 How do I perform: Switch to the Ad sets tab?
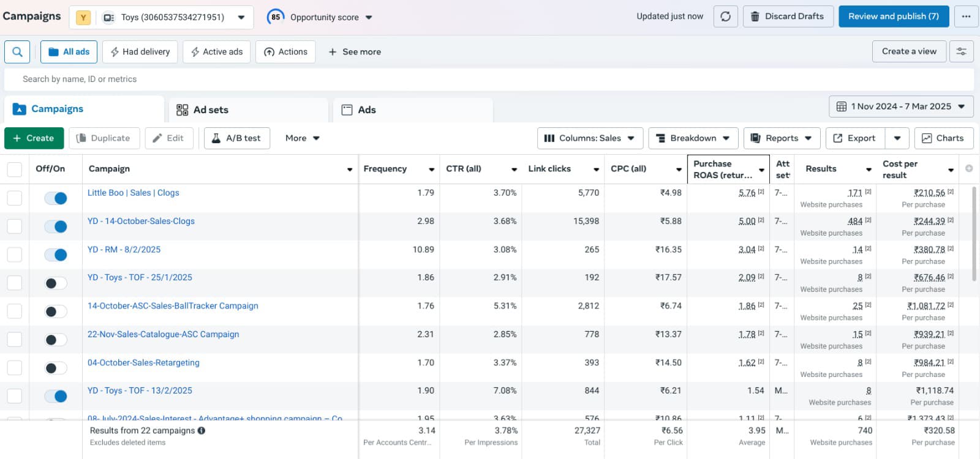(x=249, y=110)
